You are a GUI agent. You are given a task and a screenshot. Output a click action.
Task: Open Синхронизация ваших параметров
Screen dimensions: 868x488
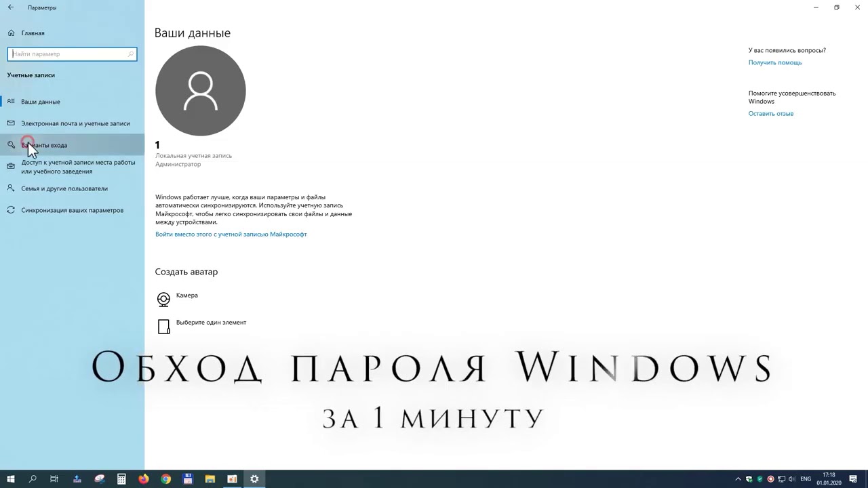[x=72, y=210]
